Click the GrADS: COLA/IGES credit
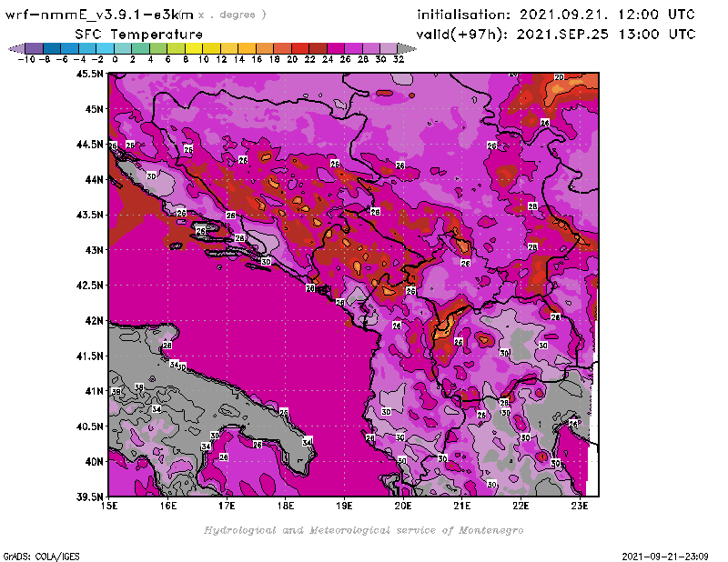The width and height of the screenshot is (728, 562). [41, 557]
